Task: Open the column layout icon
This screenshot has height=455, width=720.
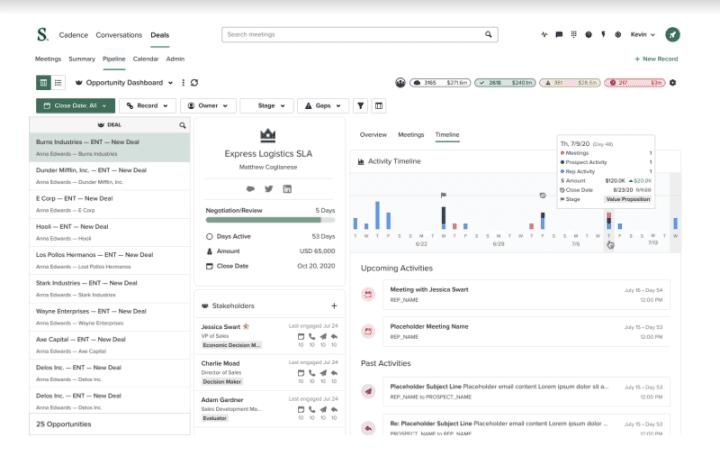Action: tap(379, 106)
